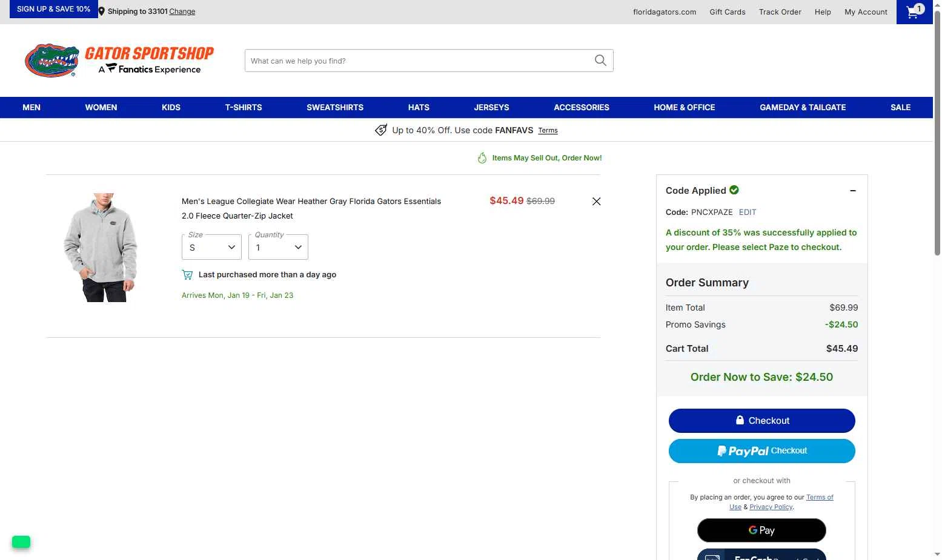This screenshot has width=942, height=560.
Task: Click the flame icon by sell-out notice
Action: pos(482,158)
